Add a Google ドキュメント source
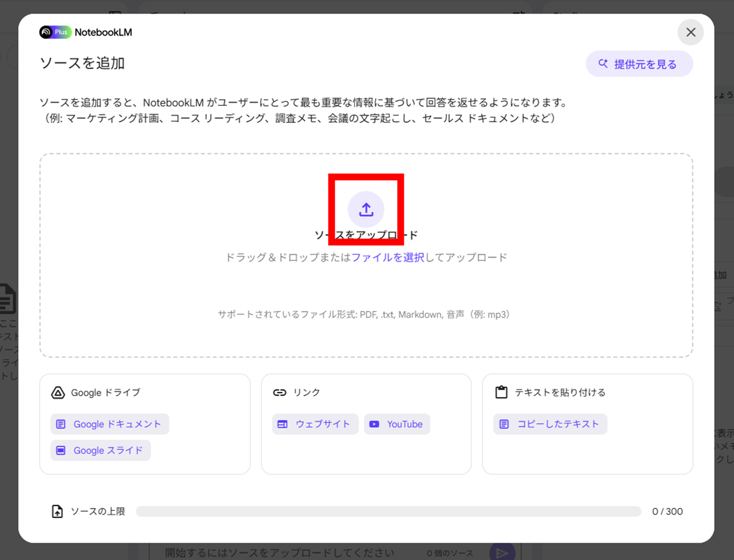This screenshot has width=734, height=560. point(110,424)
